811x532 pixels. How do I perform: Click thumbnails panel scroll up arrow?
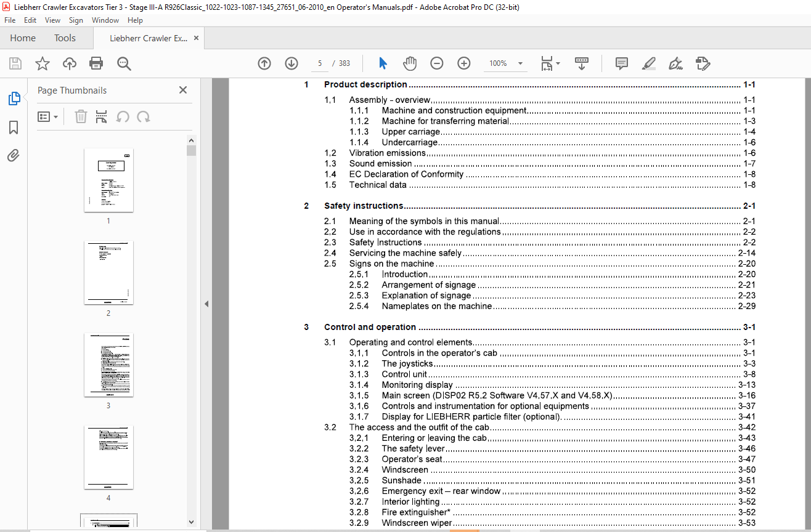pyautogui.click(x=191, y=140)
